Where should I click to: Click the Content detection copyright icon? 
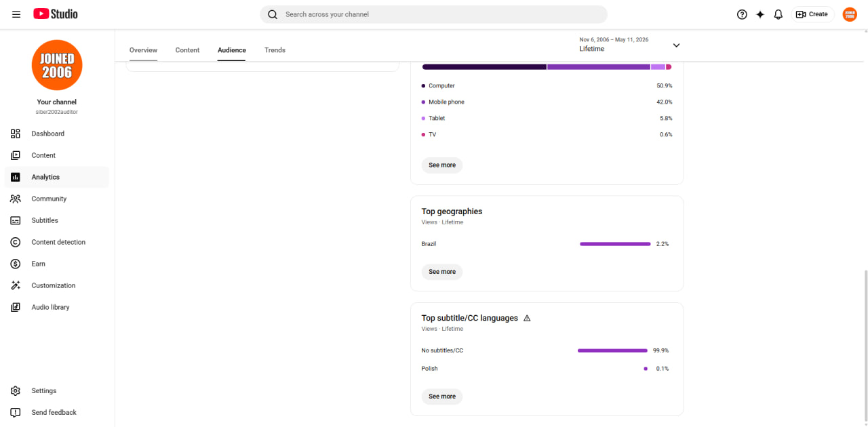pyautogui.click(x=16, y=242)
